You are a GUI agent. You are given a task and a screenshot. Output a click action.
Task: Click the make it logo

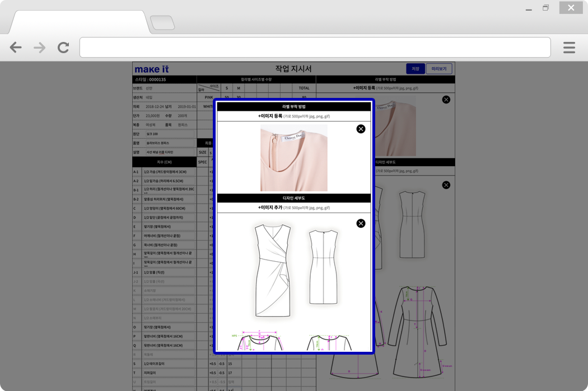click(x=152, y=69)
